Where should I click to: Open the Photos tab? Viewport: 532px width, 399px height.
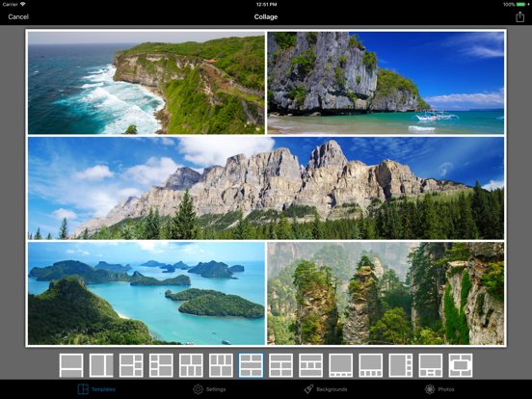click(x=439, y=389)
